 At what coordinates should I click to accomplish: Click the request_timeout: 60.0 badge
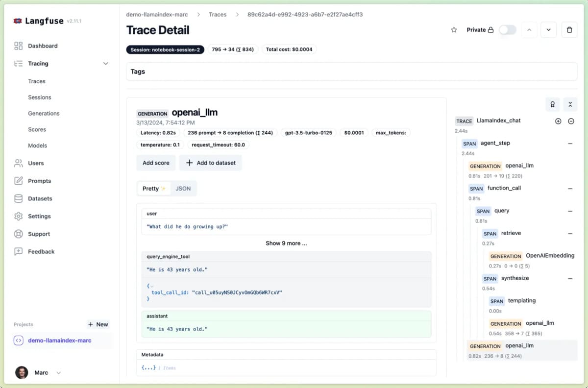pos(218,145)
